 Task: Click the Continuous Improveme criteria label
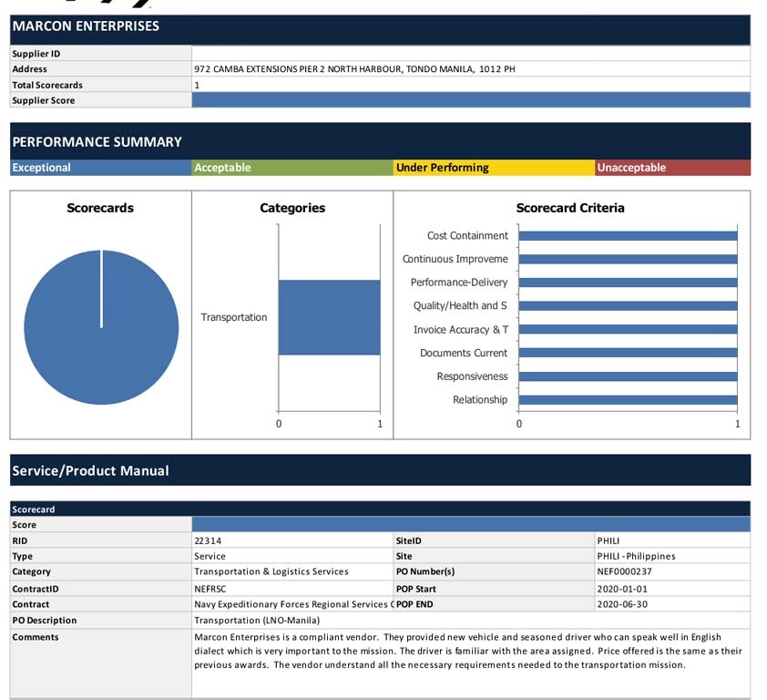pos(455,259)
